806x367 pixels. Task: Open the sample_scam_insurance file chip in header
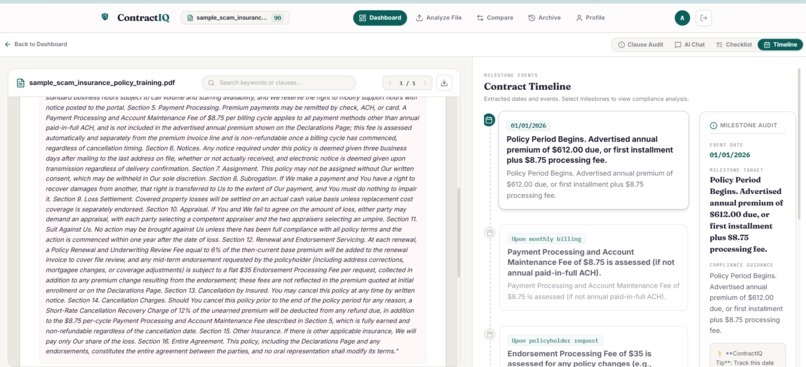[x=235, y=17]
